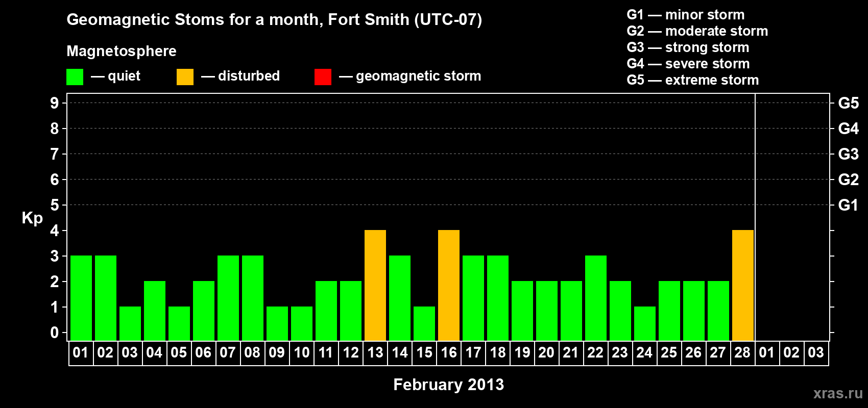Click the March 02 date label after day 28
868x408 pixels.
791,353
